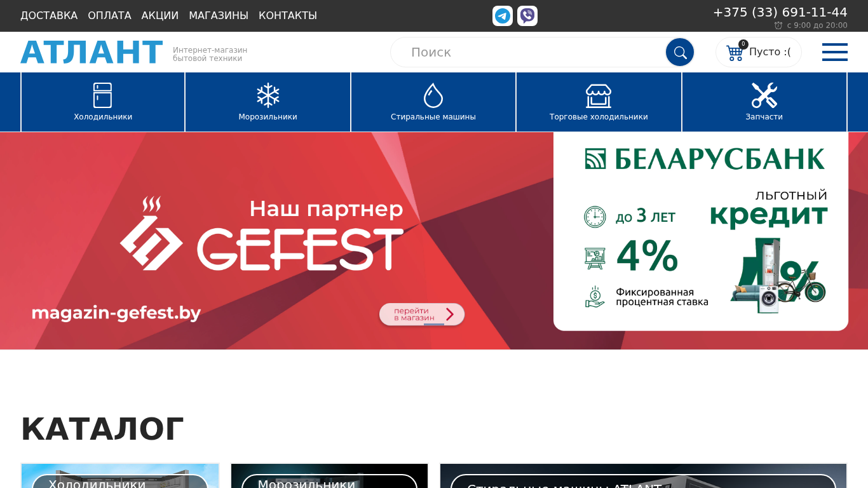868x488 pixels.
Task: Click 'Интернет-магазин бытовой техники' tagline
Action: 210,54
